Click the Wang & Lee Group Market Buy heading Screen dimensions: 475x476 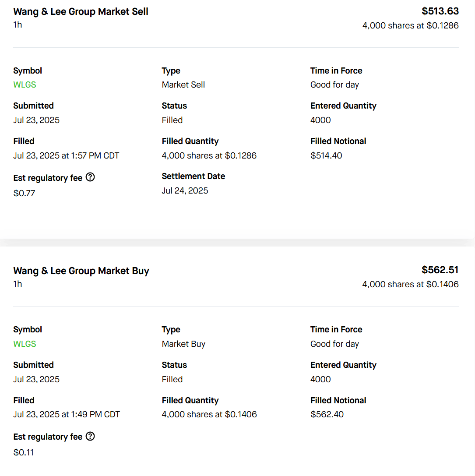point(81,271)
